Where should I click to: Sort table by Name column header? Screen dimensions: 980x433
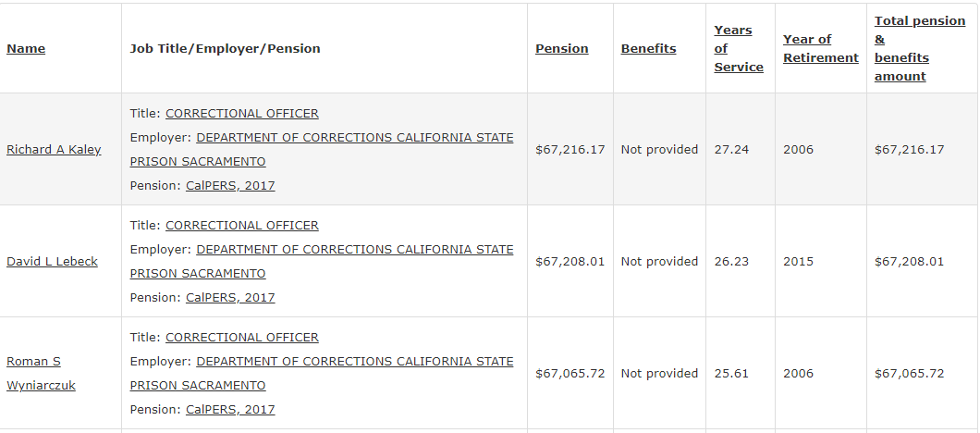pyautogui.click(x=26, y=49)
